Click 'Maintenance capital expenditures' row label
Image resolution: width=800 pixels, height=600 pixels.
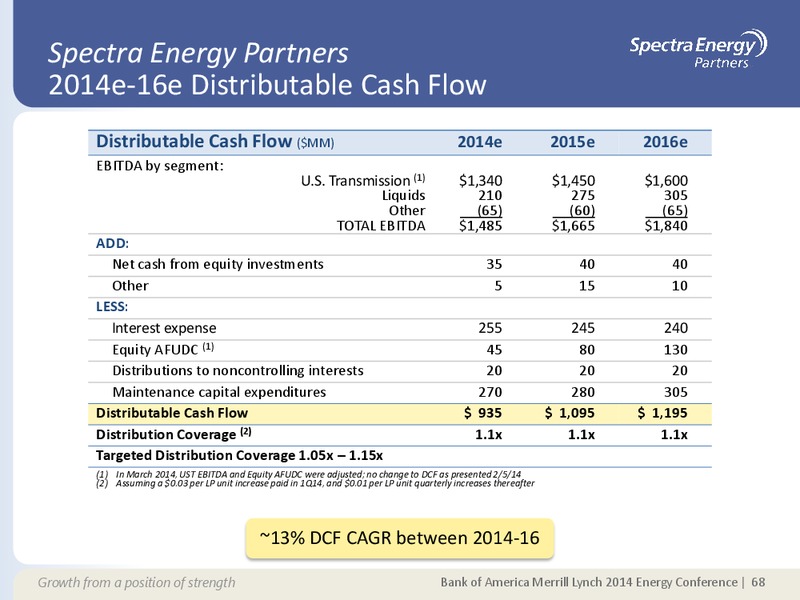[219, 392]
